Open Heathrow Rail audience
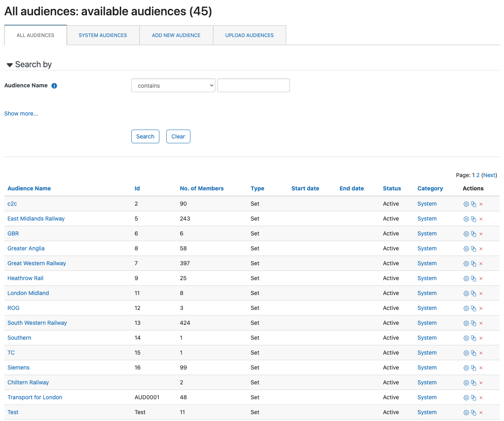 (x=25, y=278)
